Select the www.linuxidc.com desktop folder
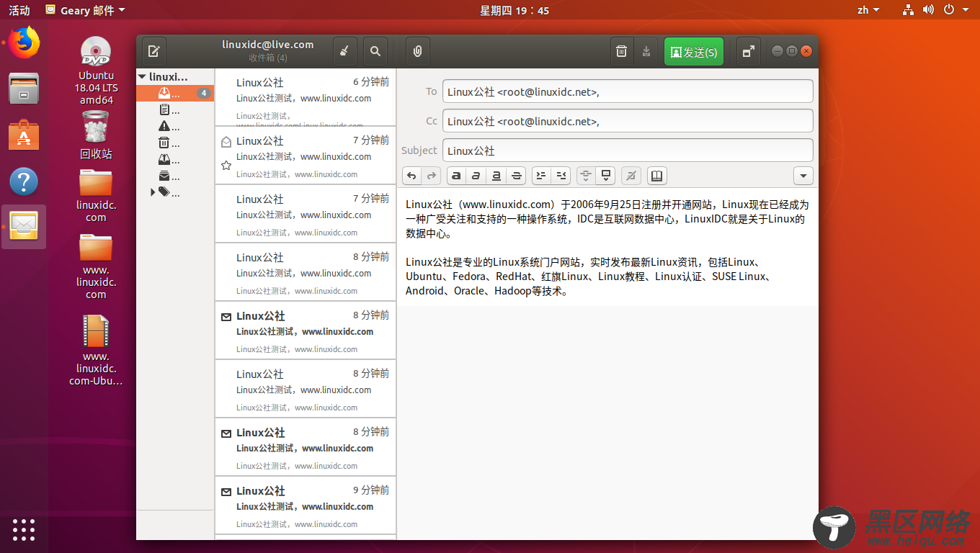This screenshot has height=553, width=980. (x=96, y=266)
